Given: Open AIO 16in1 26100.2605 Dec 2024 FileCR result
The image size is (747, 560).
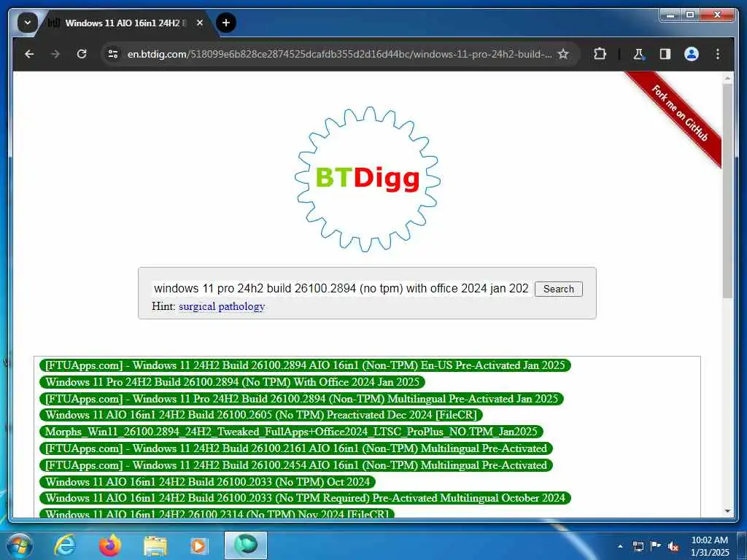Looking at the screenshot, I should [x=261, y=415].
